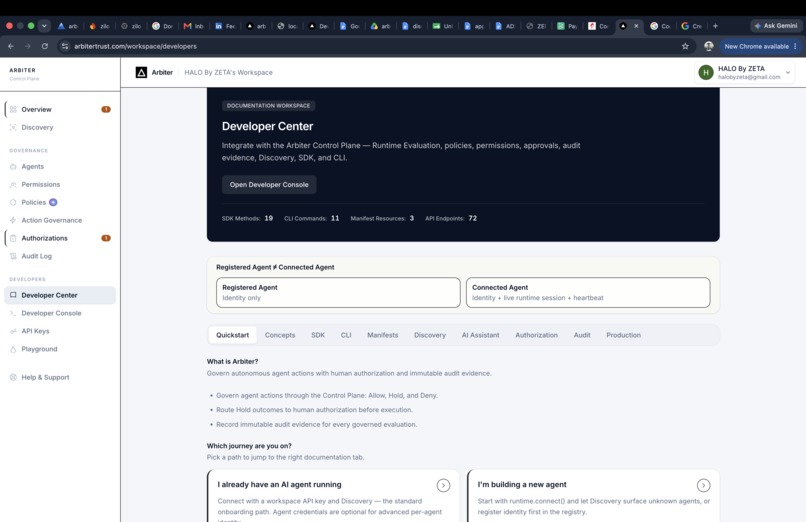
Task: Select the Registered Agent card
Action: click(338, 292)
